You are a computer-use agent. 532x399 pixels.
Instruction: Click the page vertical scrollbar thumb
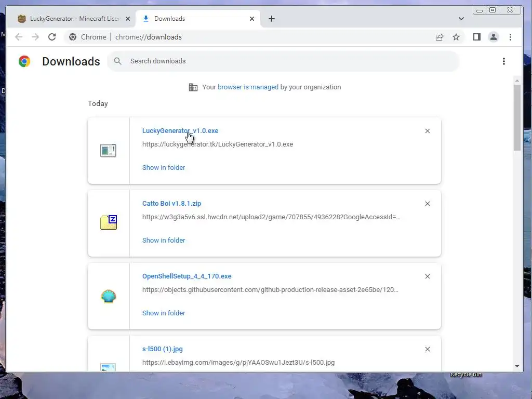tap(517, 117)
